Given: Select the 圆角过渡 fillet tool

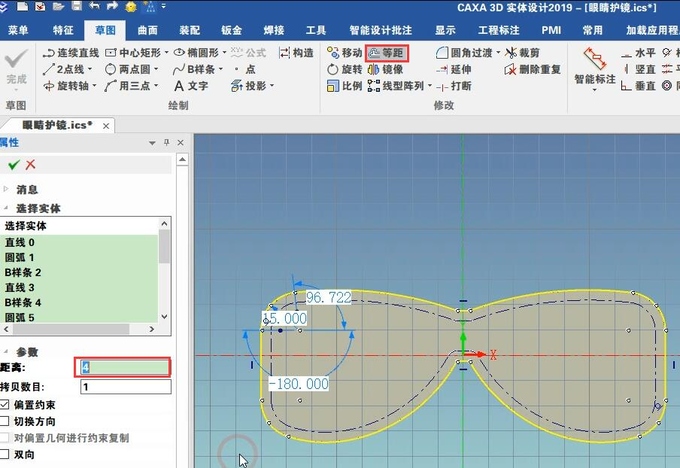Looking at the screenshot, I should pos(464,53).
